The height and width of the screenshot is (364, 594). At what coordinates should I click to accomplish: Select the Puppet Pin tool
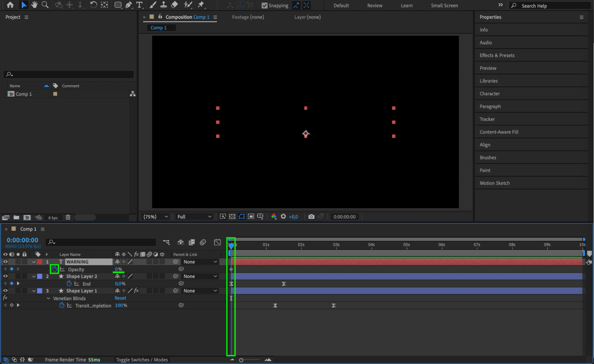201,5
